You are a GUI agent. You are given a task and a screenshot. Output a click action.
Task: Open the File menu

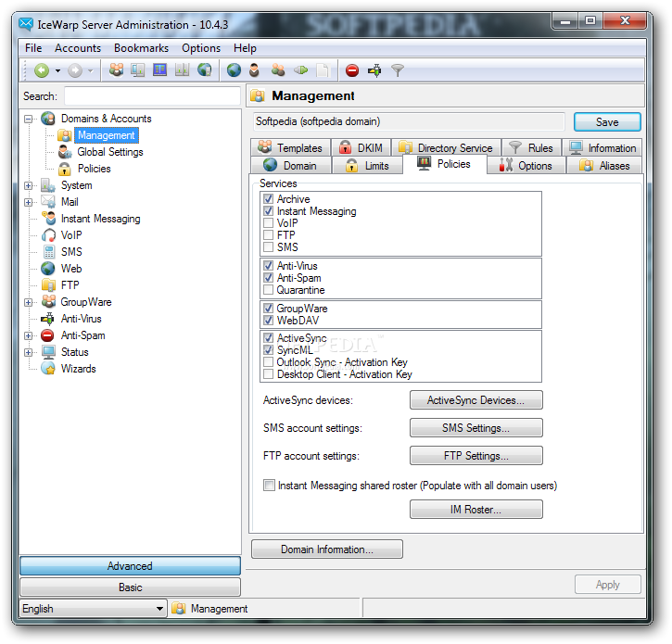click(x=33, y=48)
